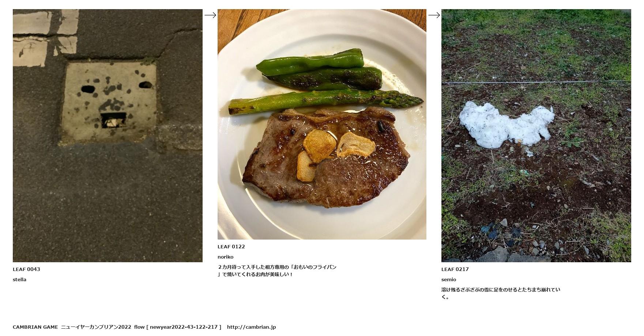This screenshot has height=336, width=644.
Task: Click the arrow between steak and snow photos
Action: point(434,15)
